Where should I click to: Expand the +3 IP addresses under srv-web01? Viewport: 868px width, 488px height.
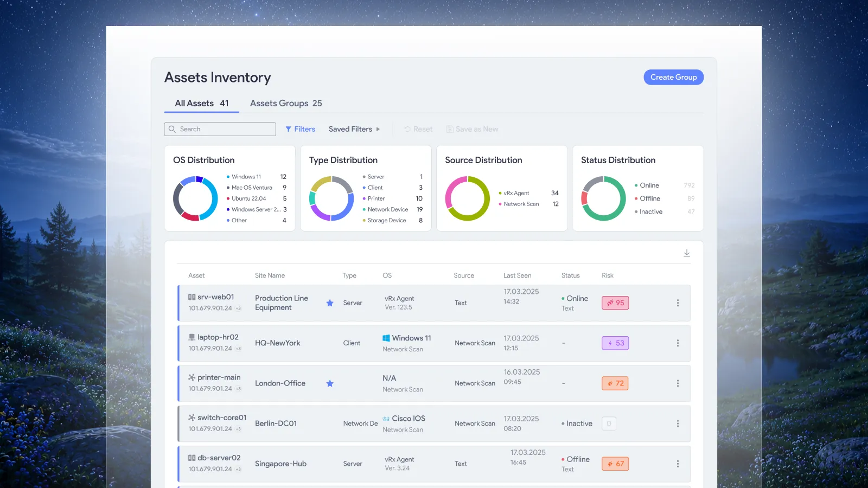238,309
